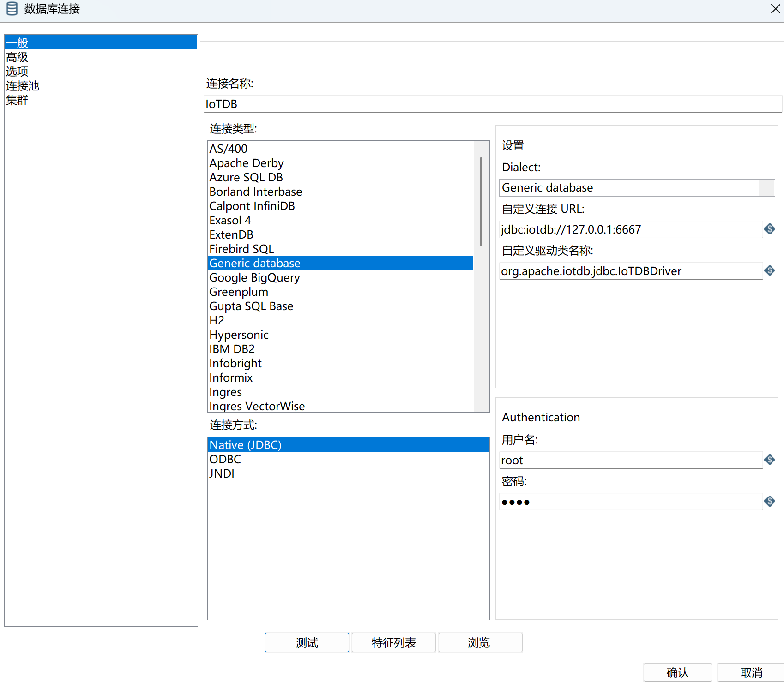Open the 选项 section
784x683 pixels.
pyautogui.click(x=101, y=72)
